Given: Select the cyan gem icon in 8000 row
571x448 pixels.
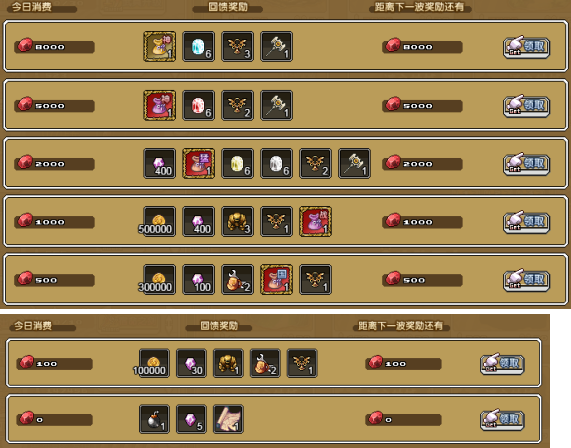Looking at the screenshot, I should (198, 46).
